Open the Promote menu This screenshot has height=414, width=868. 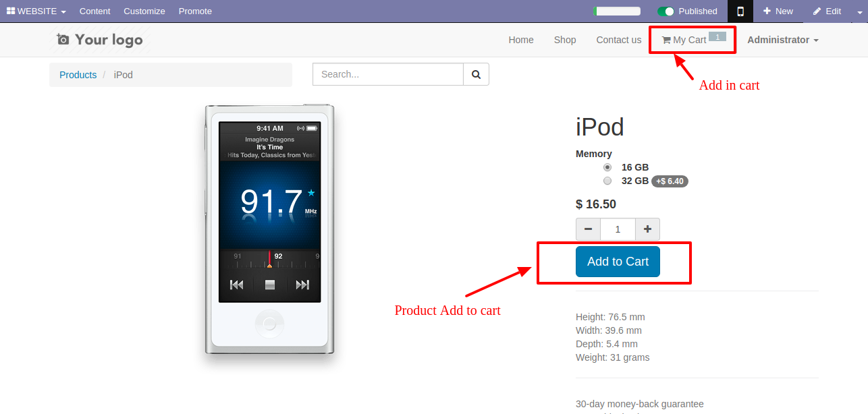pos(195,11)
